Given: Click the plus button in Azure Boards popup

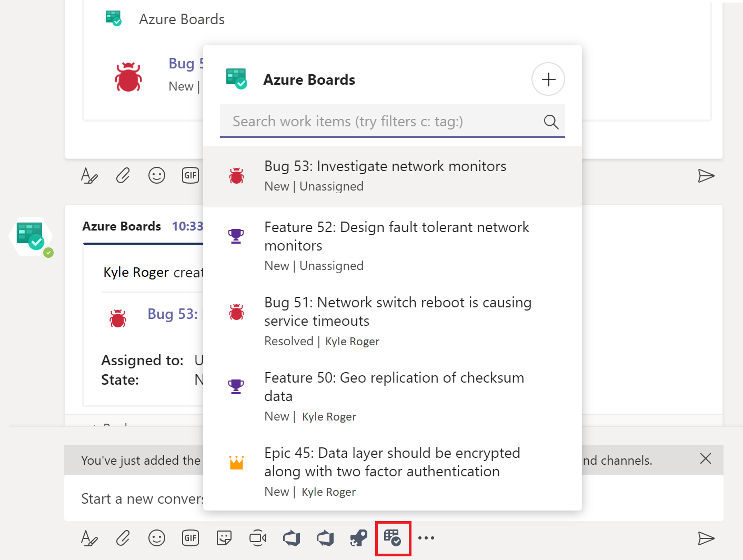Looking at the screenshot, I should (548, 79).
